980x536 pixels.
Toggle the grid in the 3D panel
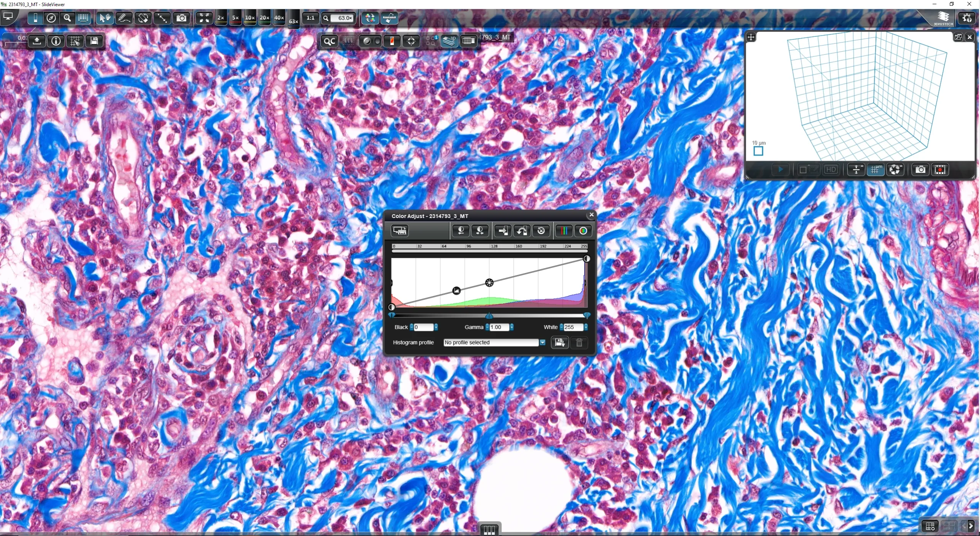click(x=875, y=170)
